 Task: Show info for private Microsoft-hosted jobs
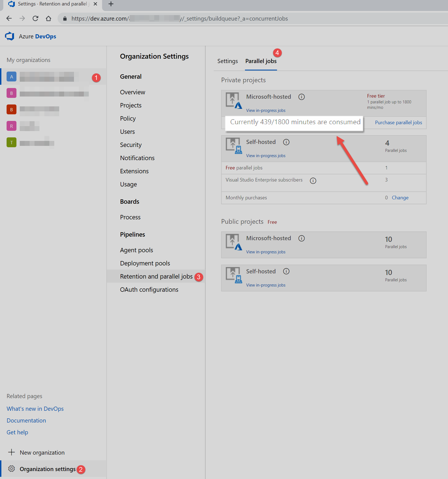coord(301,97)
